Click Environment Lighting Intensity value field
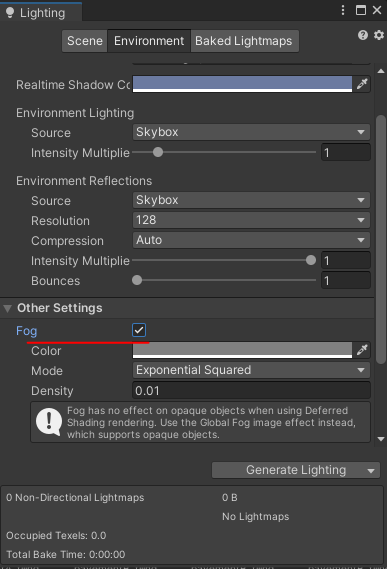The width and height of the screenshot is (387, 569). click(346, 152)
